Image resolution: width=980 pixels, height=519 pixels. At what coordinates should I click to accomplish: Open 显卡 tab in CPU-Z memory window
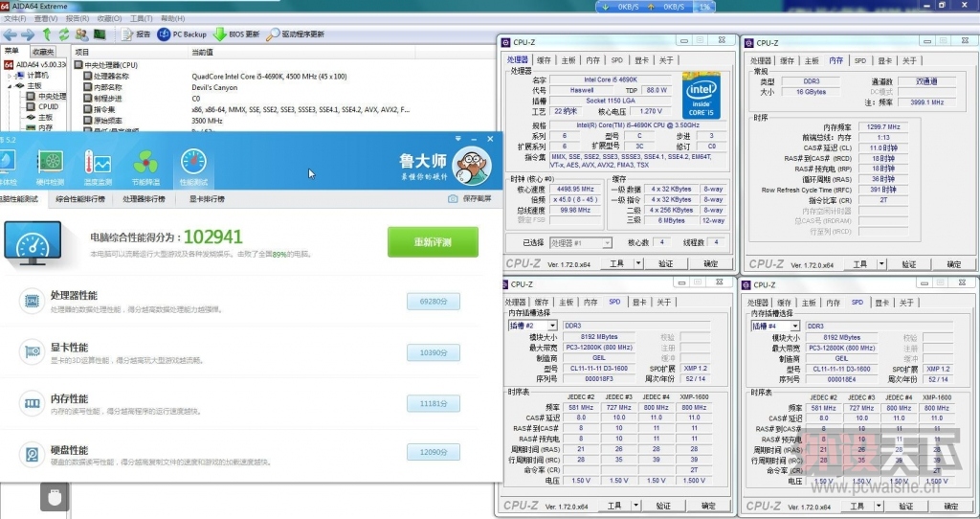884,60
